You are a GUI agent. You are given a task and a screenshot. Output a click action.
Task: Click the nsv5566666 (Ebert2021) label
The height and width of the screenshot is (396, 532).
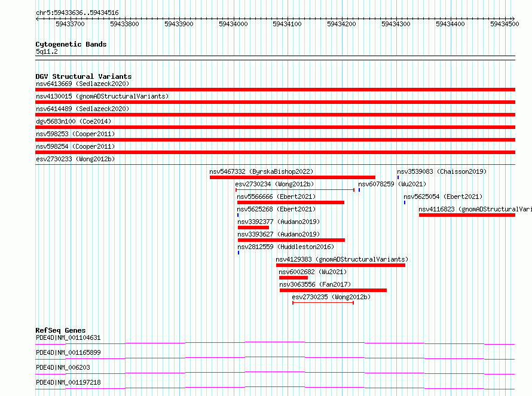click(x=276, y=197)
